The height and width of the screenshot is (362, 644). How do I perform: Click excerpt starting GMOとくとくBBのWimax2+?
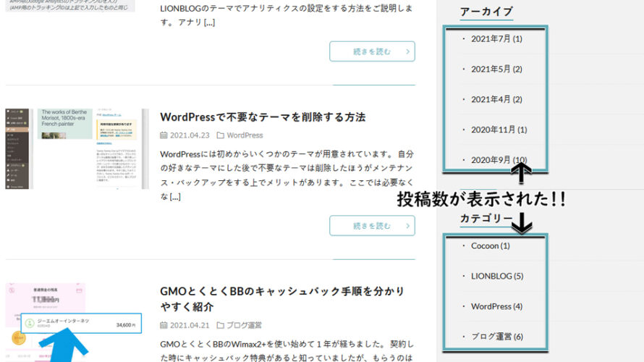[x=287, y=351]
